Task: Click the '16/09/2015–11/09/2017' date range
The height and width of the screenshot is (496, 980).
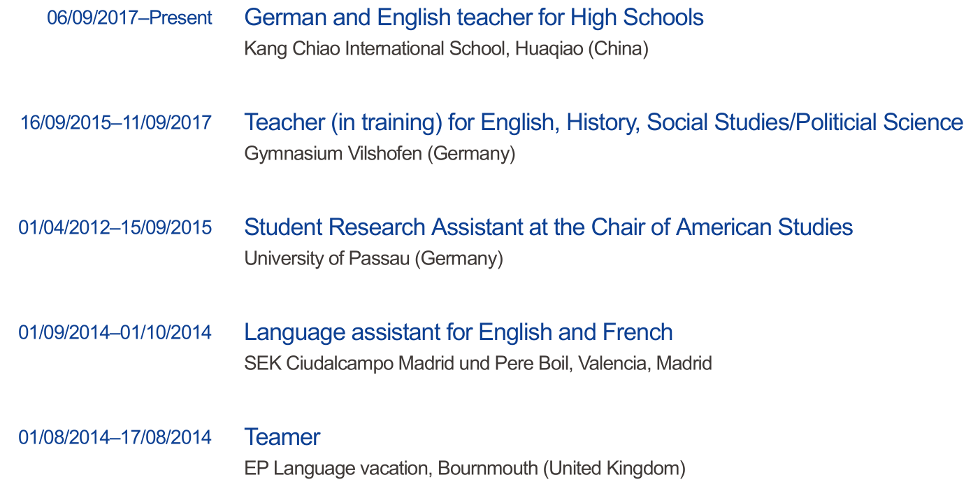Action: pos(115,123)
